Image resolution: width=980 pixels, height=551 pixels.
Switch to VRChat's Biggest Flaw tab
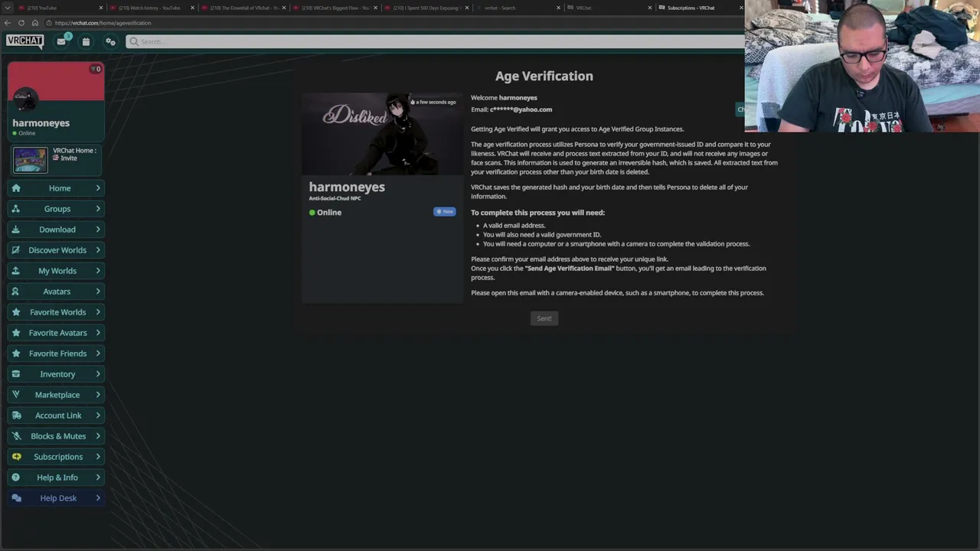(334, 8)
